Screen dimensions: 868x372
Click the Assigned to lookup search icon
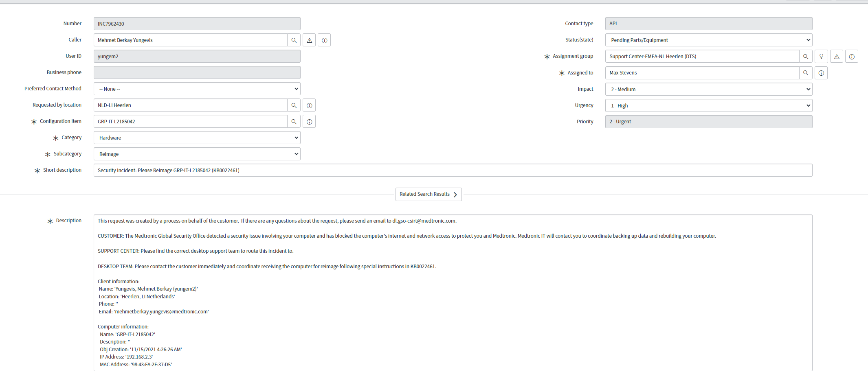[805, 73]
